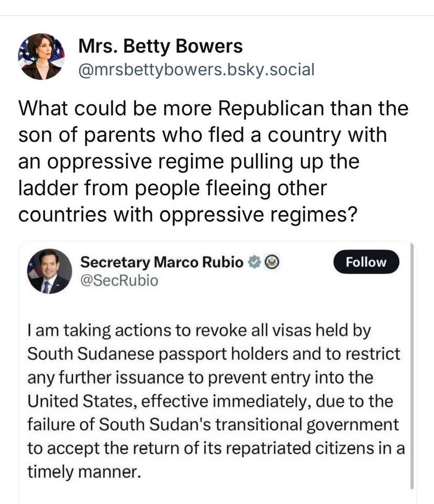Click the government seal badge beside Rubio's name
This screenshot has width=434, height=504.
[x=272, y=262]
